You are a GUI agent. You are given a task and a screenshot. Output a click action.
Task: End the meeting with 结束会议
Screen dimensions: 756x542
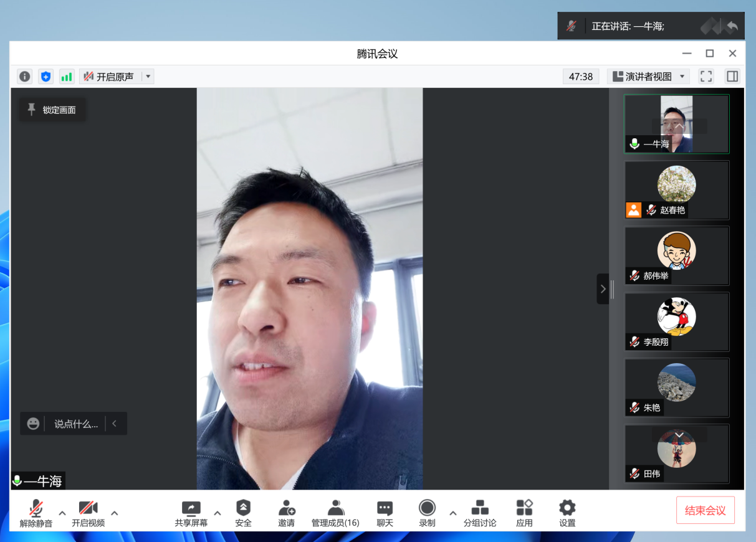(706, 511)
